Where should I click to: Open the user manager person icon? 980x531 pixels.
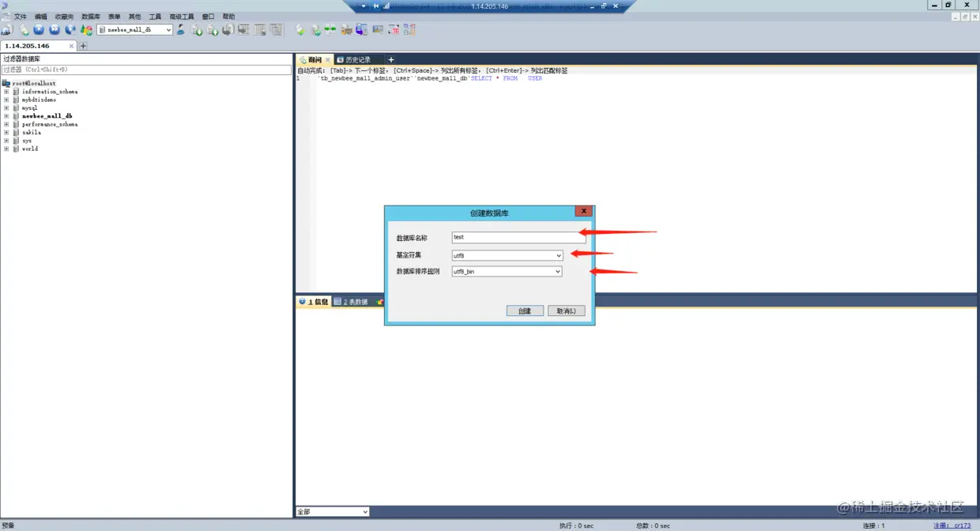click(x=180, y=29)
